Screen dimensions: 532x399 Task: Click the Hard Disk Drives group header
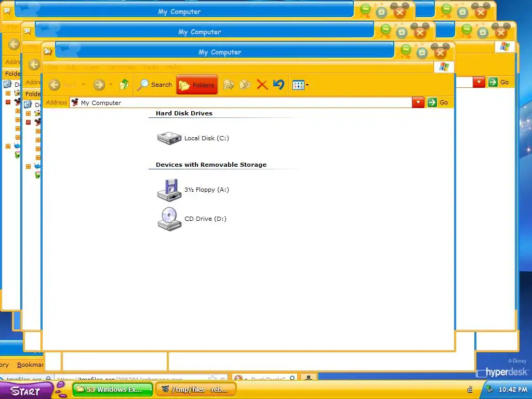coord(184,113)
